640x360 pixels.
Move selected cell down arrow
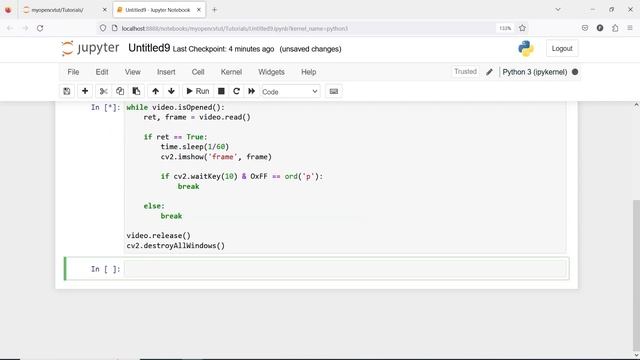(x=171, y=91)
